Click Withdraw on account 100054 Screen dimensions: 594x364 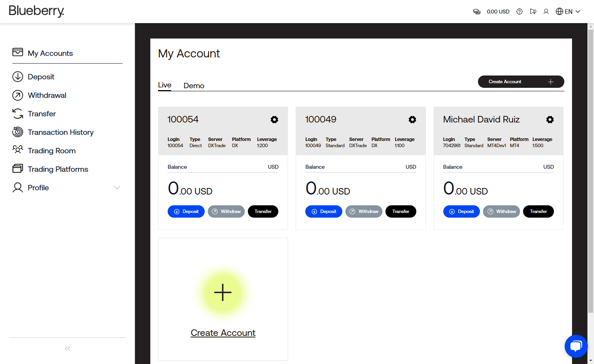226,211
